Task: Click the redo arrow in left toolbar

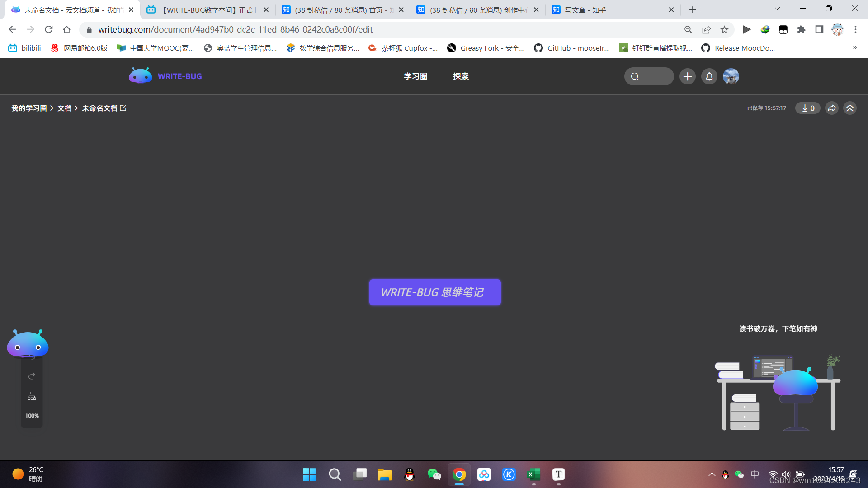Action: 32,376
